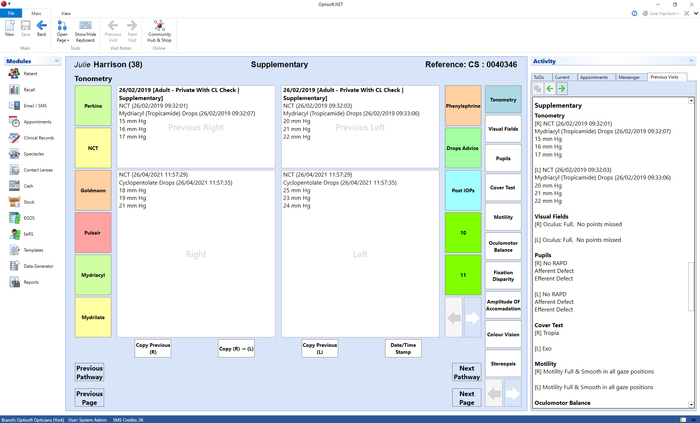Select the Mydriacyl button
This screenshot has width=700, height=423.
tap(93, 275)
